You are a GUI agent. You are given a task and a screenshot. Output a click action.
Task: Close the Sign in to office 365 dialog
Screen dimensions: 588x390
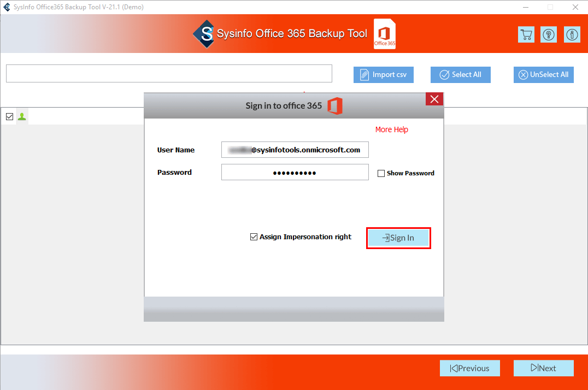click(434, 99)
